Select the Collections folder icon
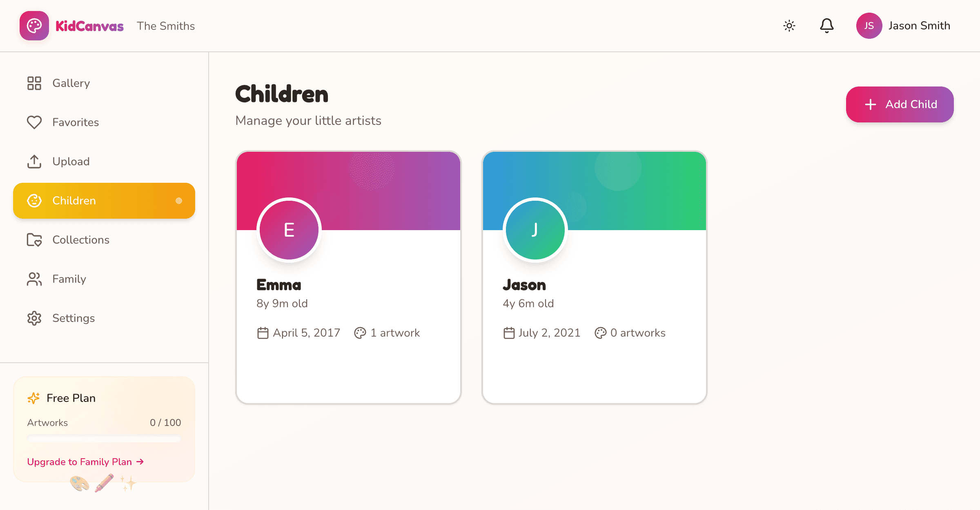Image resolution: width=980 pixels, height=510 pixels. (34, 240)
